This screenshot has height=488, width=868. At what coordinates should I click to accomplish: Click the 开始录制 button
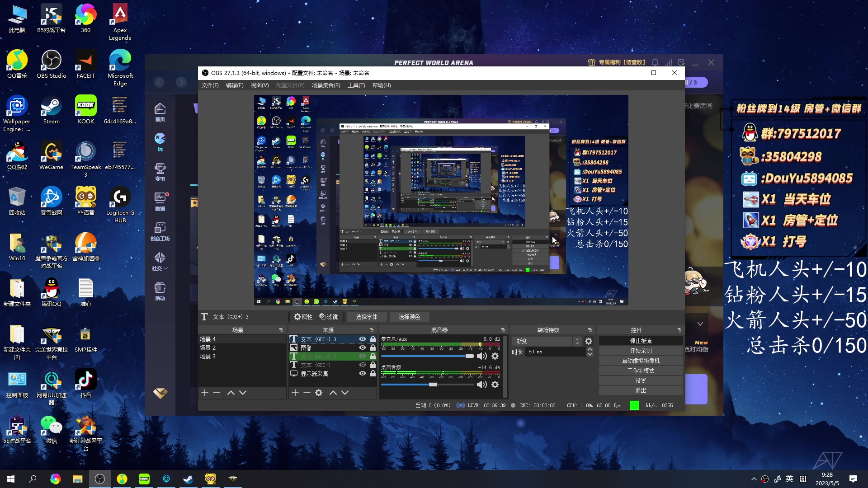pos(641,351)
